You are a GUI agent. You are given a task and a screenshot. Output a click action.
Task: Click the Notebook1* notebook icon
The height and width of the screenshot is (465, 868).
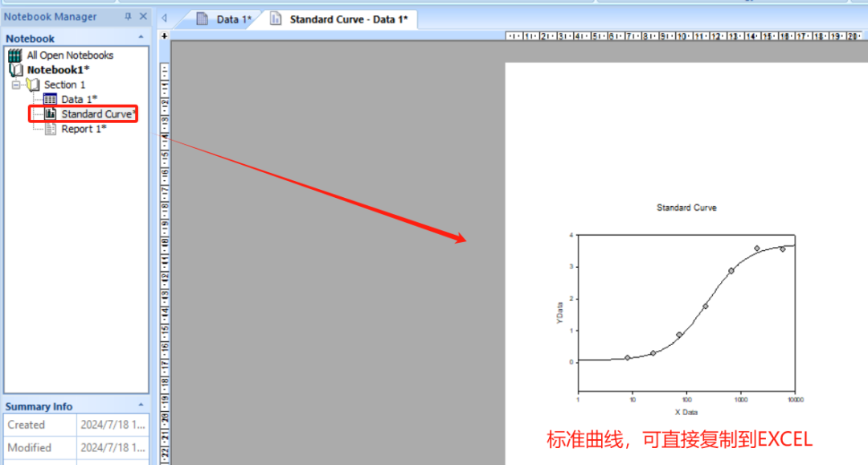click(16, 70)
